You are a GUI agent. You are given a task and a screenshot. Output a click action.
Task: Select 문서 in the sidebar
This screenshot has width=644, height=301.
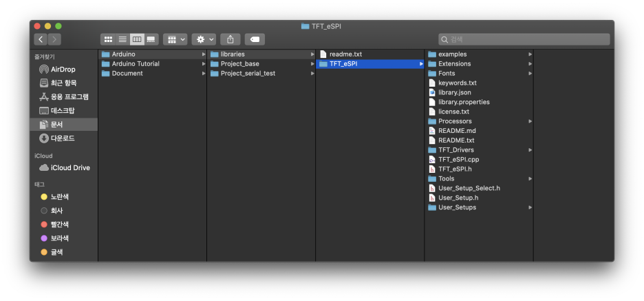[64, 124]
